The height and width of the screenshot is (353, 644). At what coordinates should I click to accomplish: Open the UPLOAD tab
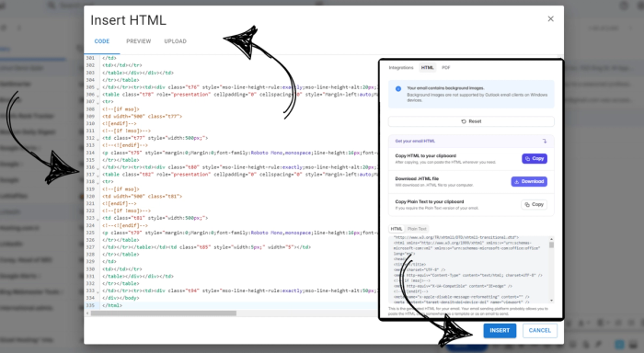[176, 41]
